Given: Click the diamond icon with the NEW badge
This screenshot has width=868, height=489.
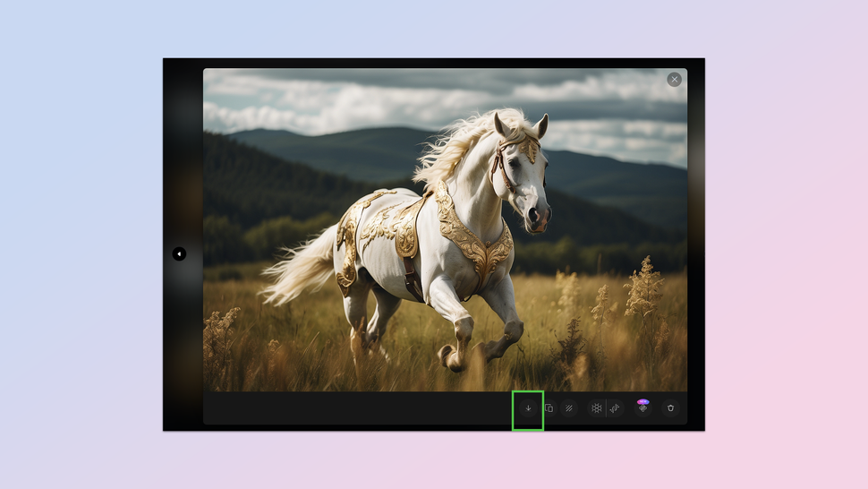Looking at the screenshot, I should point(642,407).
